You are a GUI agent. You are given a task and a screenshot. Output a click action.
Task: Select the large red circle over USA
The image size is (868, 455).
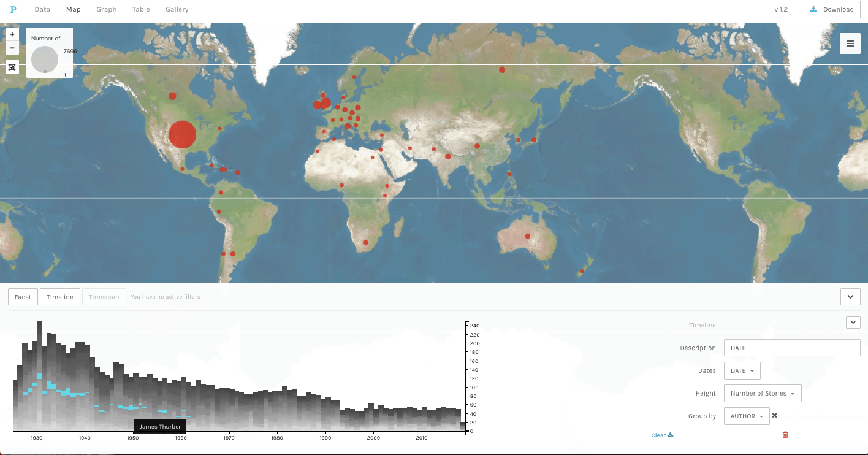coord(182,134)
